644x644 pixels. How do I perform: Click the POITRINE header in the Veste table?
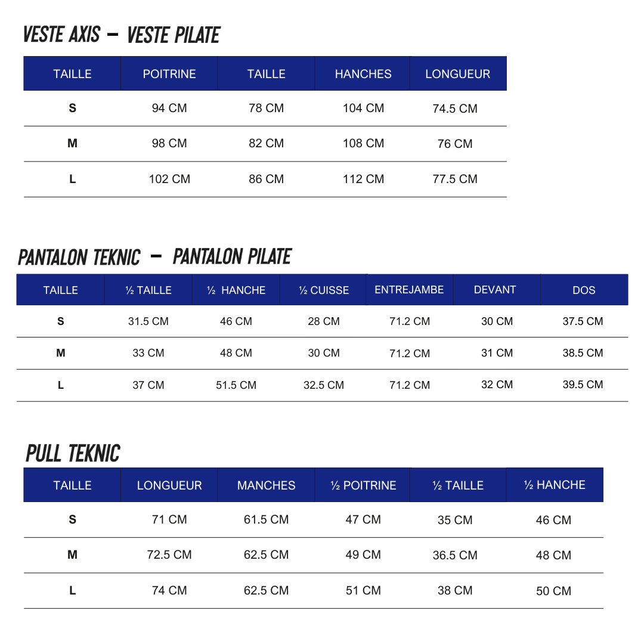coord(169,74)
